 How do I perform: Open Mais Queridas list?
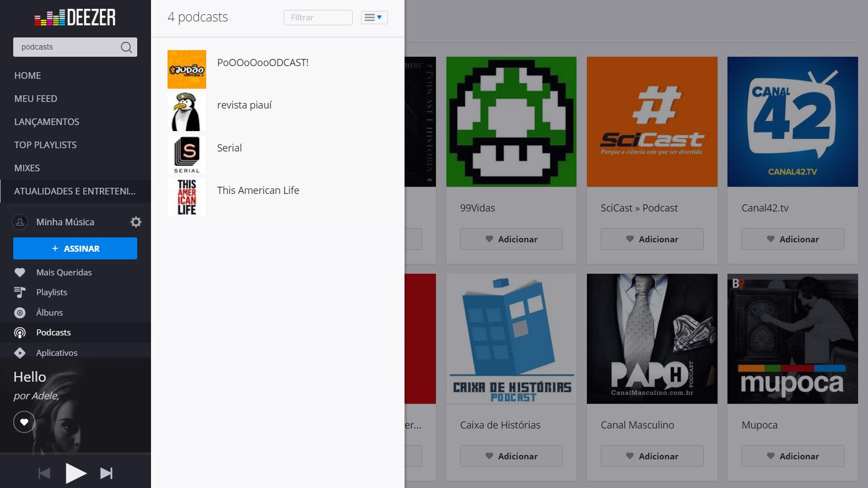point(64,273)
